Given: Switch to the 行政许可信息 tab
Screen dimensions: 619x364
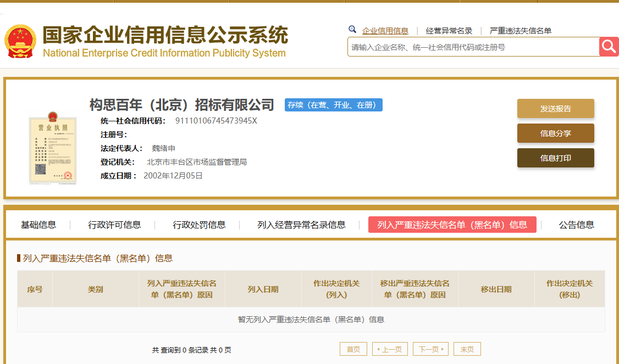Looking at the screenshot, I should 114,225.
